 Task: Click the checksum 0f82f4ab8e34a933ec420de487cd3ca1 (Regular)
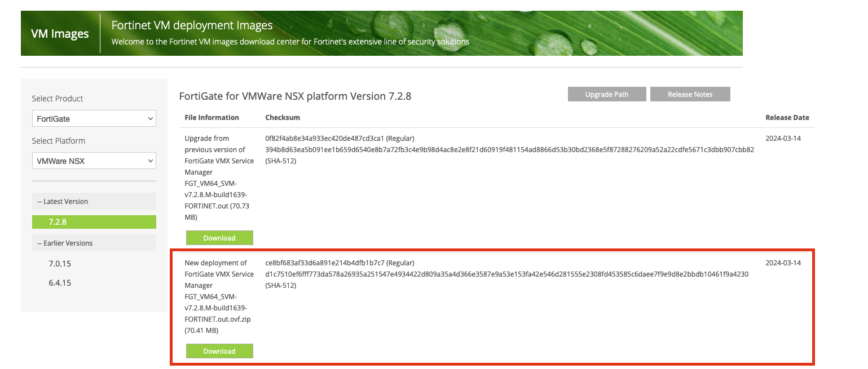[x=340, y=138]
